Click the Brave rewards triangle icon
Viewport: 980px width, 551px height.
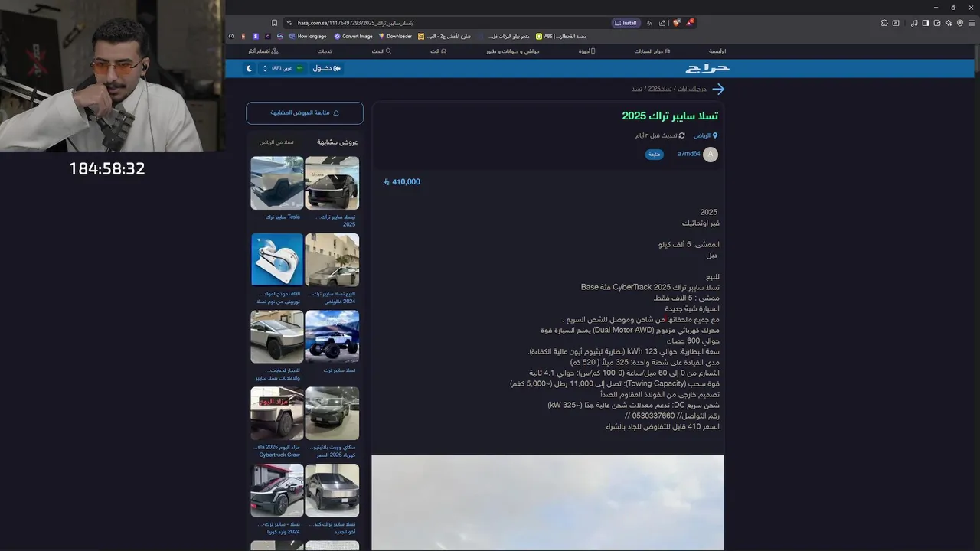[x=689, y=23]
